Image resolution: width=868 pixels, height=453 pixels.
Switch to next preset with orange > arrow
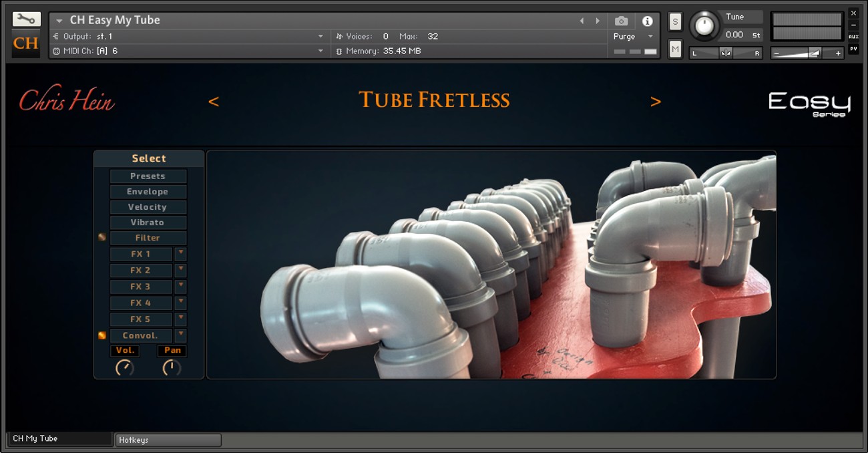click(x=656, y=102)
